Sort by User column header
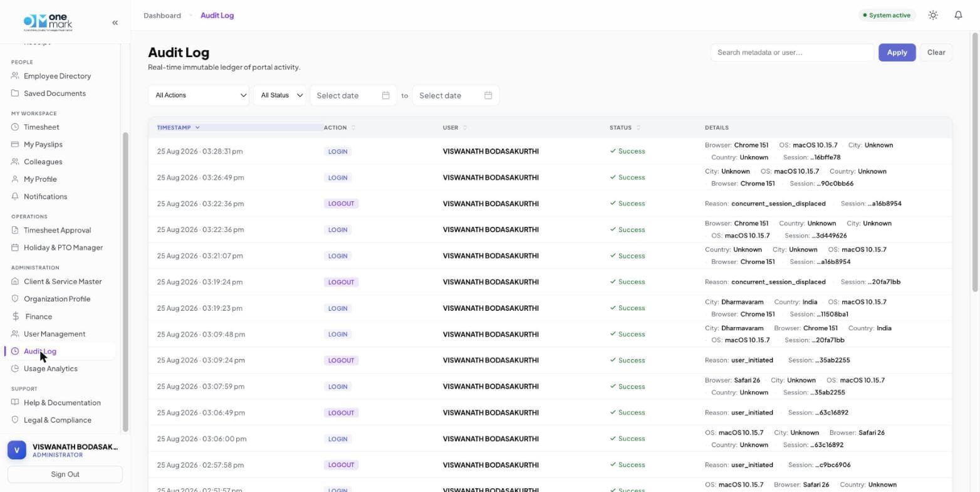The height and width of the screenshot is (492, 980). click(455, 127)
